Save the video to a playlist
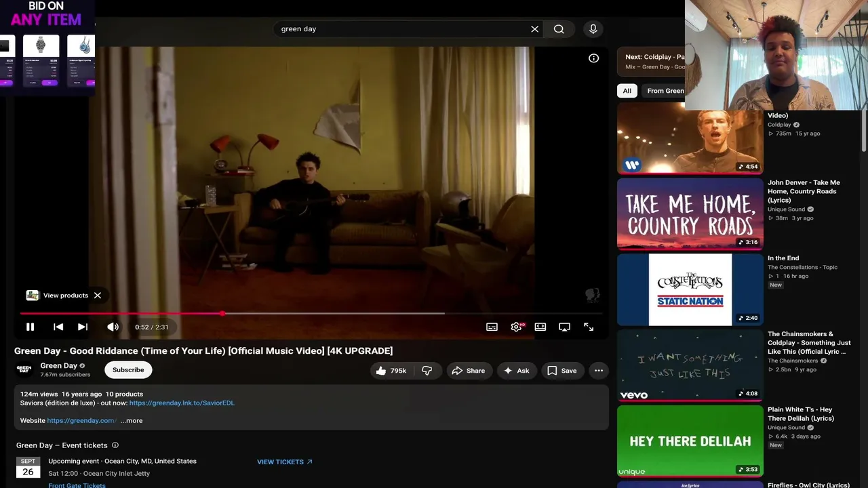 pos(562,371)
